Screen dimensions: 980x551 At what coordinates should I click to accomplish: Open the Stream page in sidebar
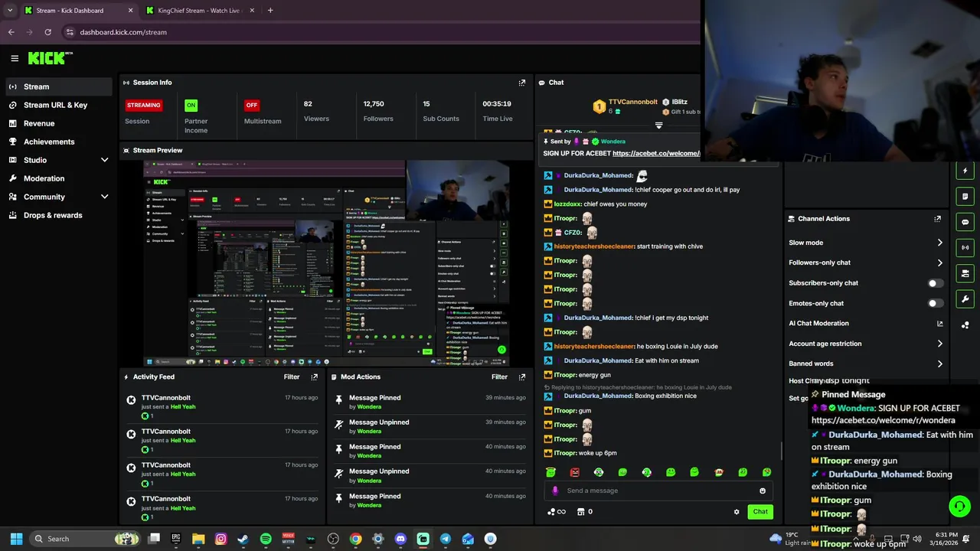coord(58,86)
